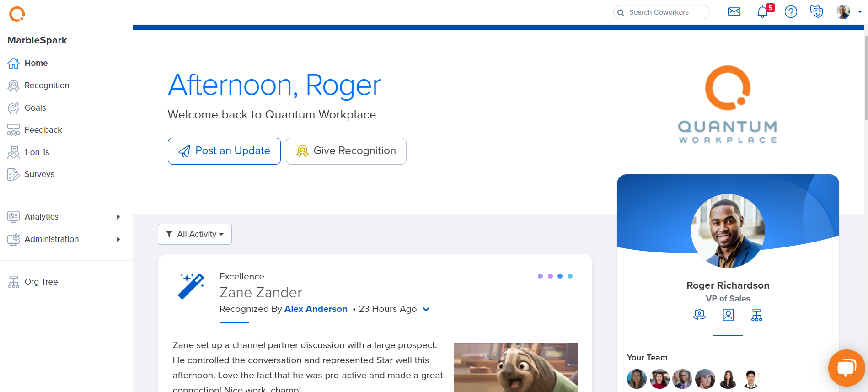
Task: Click Zane Zander recipient name
Action: [x=261, y=293]
